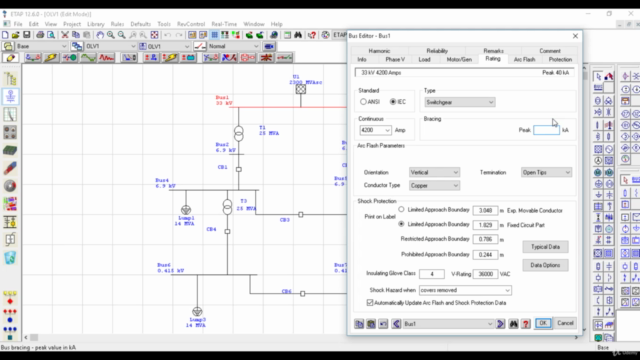640x360 pixels.
Task: Click Find binoculars in Bus Editor footer
Action: (x=513, y=324)
